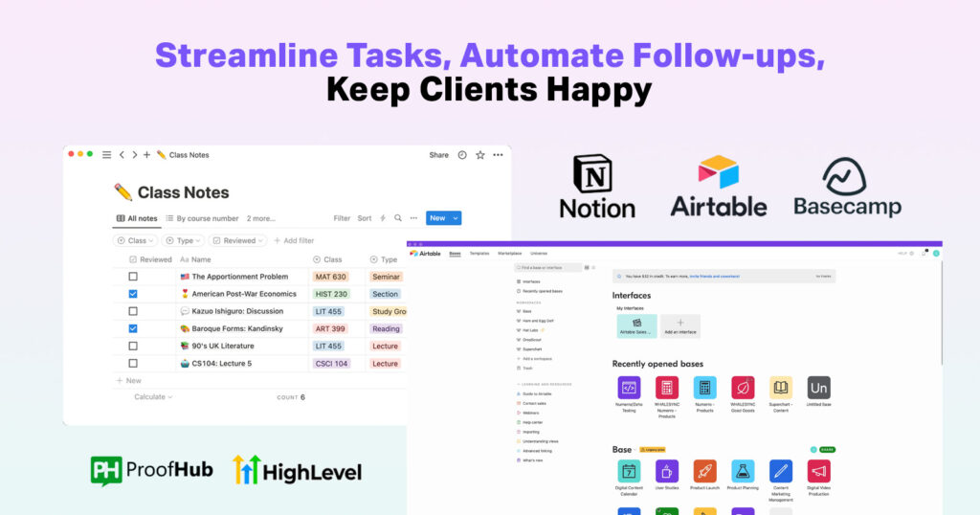
Task: Open the Airtable Sales interface tile
Action: coord(636,325)
